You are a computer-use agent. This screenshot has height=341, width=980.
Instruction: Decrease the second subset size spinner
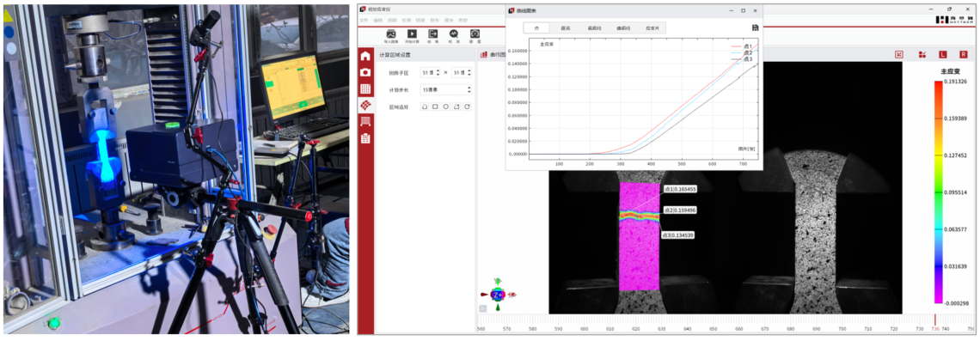469,75
